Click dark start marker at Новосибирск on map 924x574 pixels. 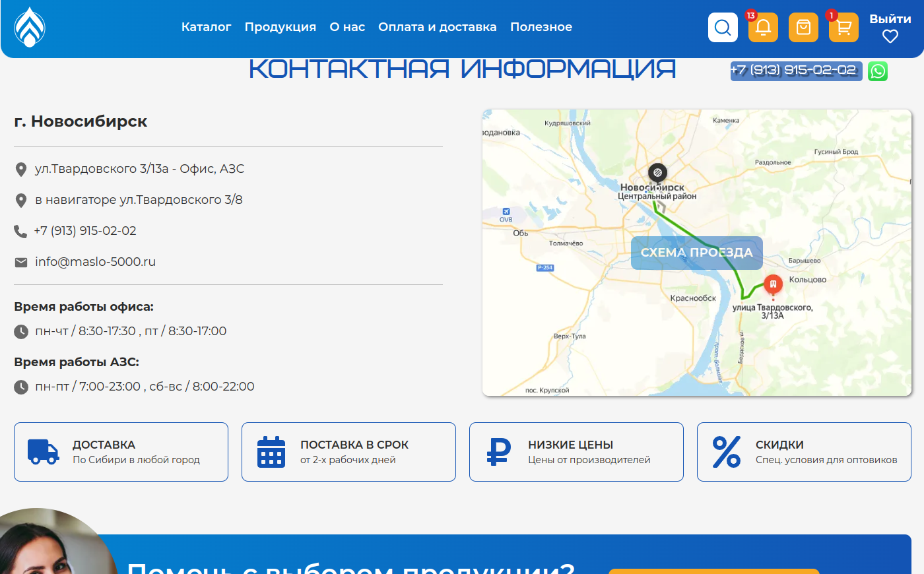tap(657, 173)
